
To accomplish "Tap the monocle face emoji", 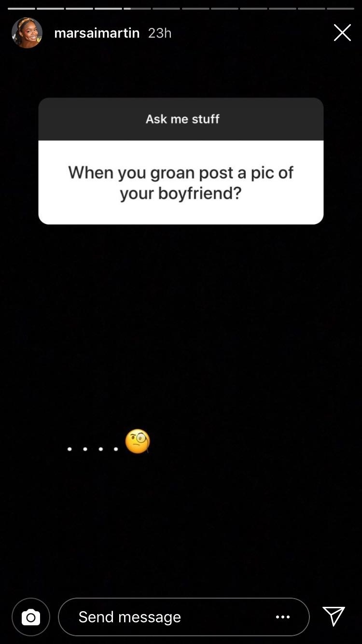I will 138,441.
